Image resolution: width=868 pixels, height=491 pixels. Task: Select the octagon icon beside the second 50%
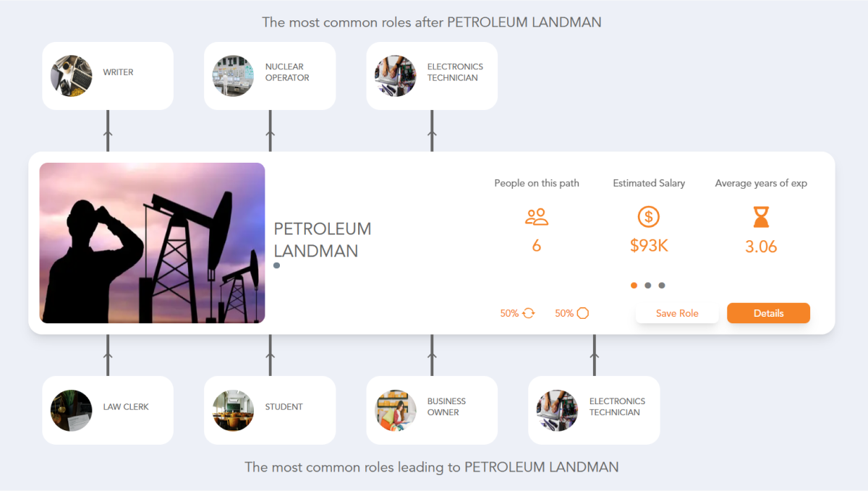click(x=582, y=312)
